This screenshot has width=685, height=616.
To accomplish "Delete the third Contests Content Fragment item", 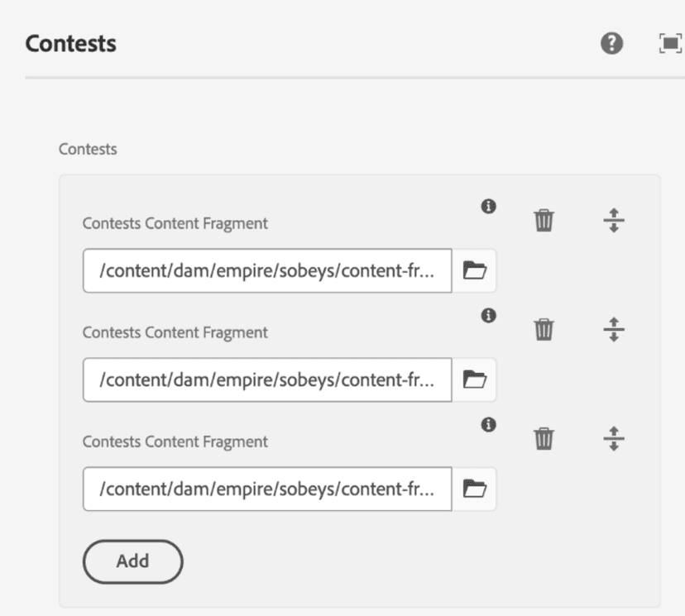I will pos(544,439).
